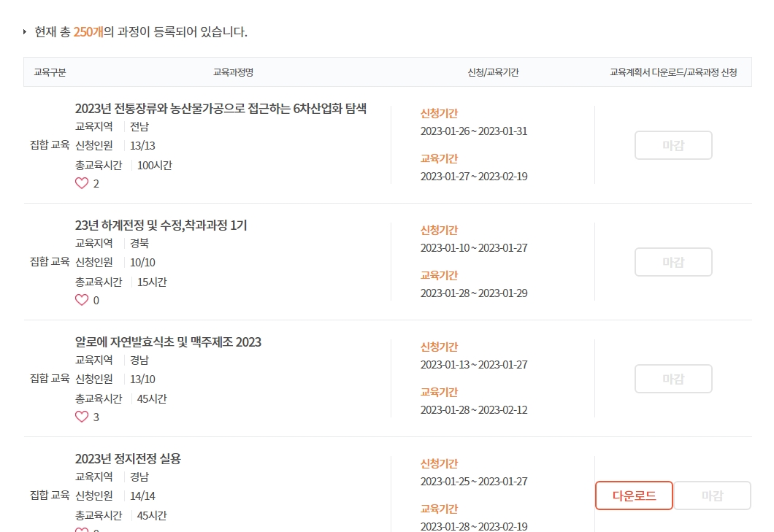Click the heart icon on 2023년 전통장류와 농산물가공 course

(x=80, y=183)
